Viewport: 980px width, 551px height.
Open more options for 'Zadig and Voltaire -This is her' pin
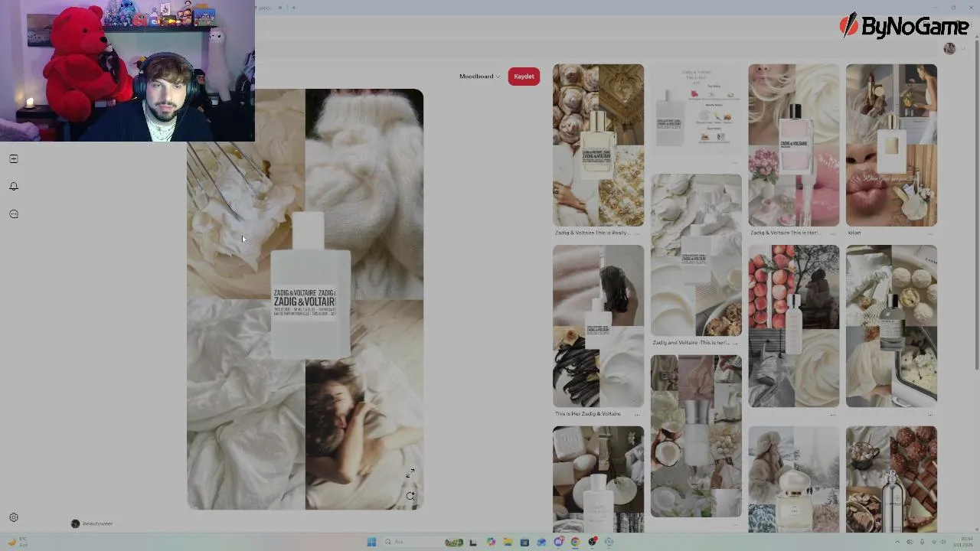point(735,343)
